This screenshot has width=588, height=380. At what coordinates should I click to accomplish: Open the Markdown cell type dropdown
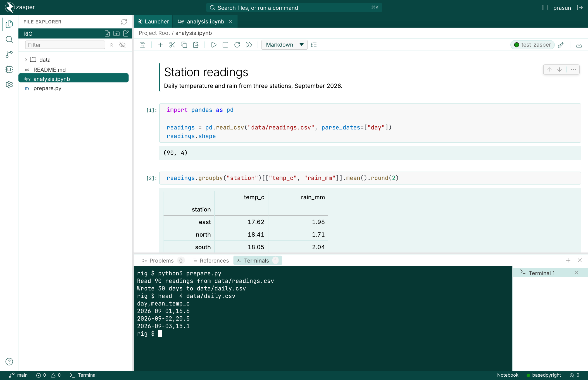pyautogui.click(x=284, y=45)
